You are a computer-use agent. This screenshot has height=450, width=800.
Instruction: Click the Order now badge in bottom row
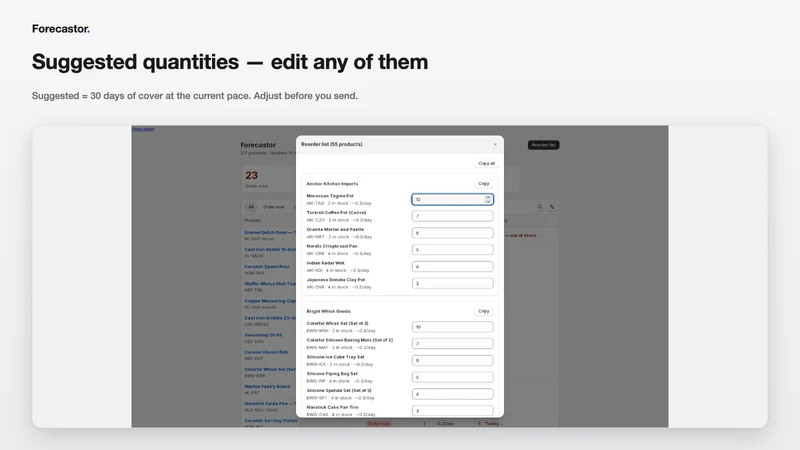[x=379, y=424]
